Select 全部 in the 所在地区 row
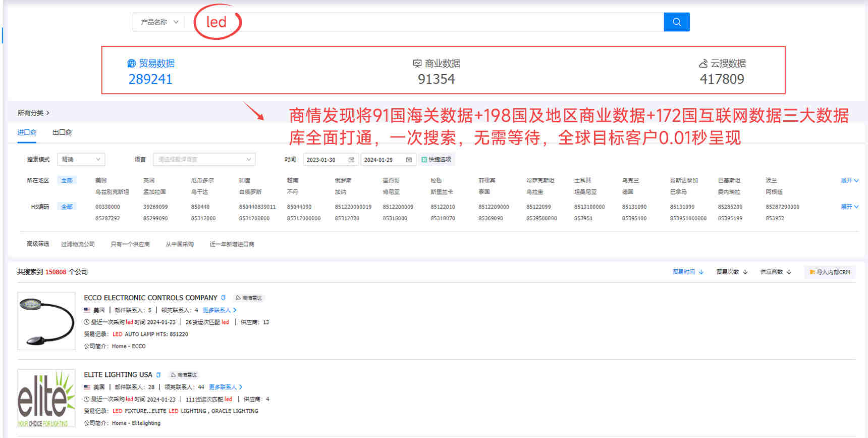Screen dimensions: 868x438 67,180
